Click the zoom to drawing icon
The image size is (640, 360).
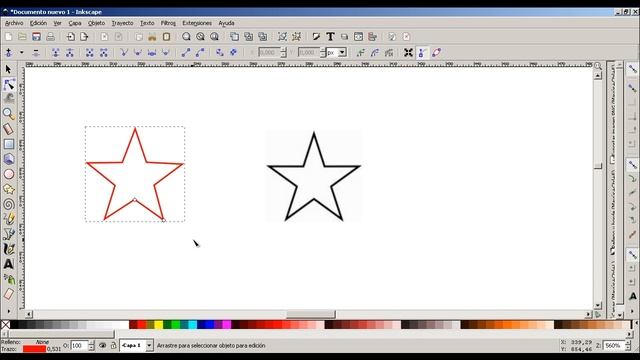click(x=200, y=37)
